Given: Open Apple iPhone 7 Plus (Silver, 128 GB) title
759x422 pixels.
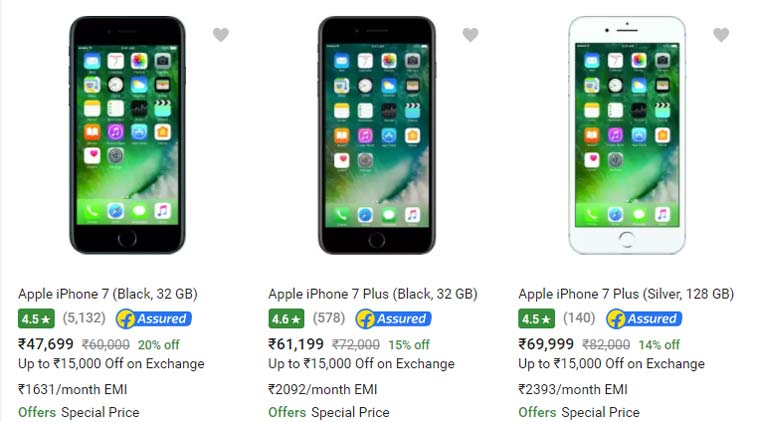Looking at the screenshot, I should pos(626,294).
